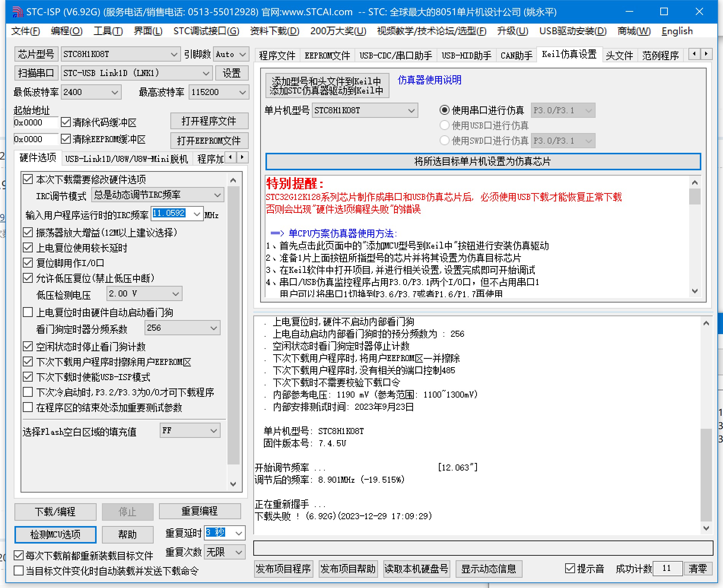
Task: Click the log output scroll-down arrow
Action: [x=706, y=528]
